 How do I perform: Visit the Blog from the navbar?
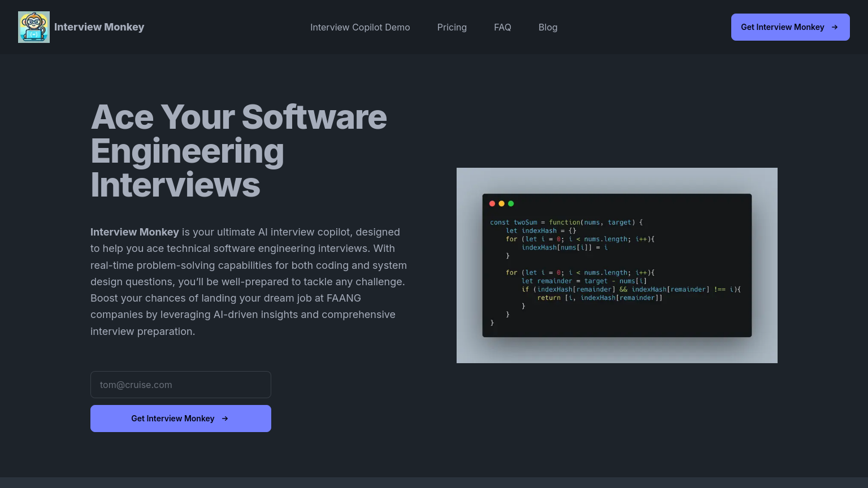(x=548, y=27)
